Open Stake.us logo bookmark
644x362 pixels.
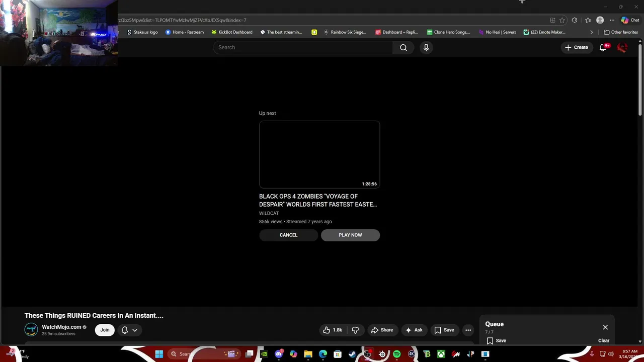(142, 32)
